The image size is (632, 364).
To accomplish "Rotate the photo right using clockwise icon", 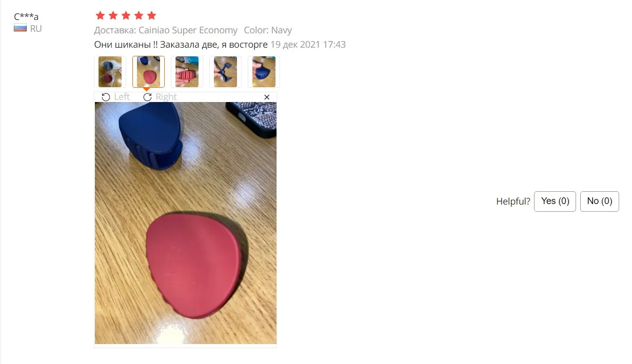I will pos(147,97).
